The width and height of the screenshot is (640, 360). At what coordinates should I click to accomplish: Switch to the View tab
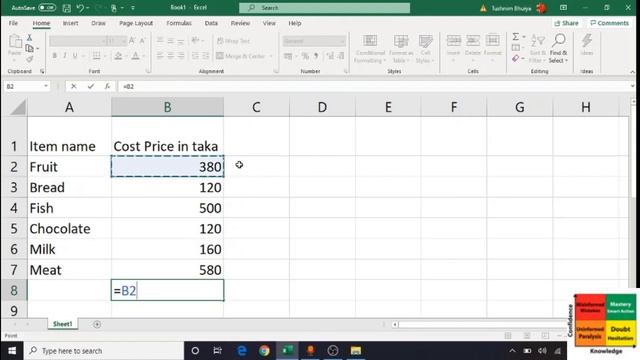[x=269, y=23]
